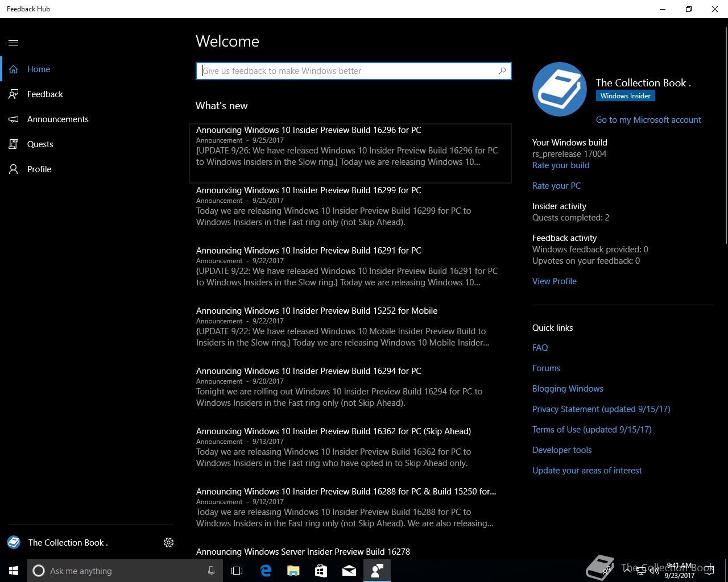Click the Cortana circle icon
Screen dimensions: 728x582
(x=39, y=571)
